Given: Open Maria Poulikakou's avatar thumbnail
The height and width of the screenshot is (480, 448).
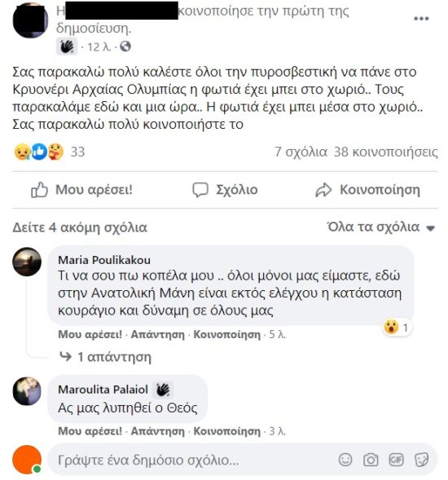Looking at the screenshot, I should pyautogui.click(x=27, y=262).
